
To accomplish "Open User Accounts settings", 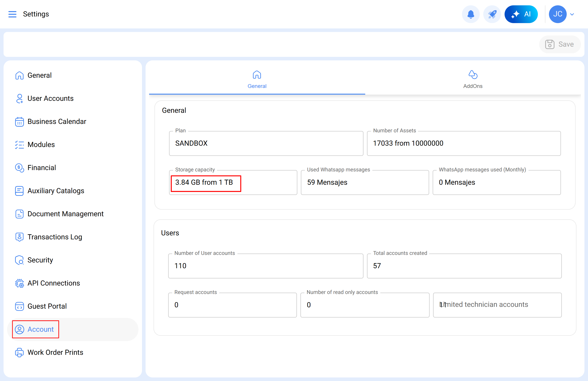I will (x=50, y=98).
